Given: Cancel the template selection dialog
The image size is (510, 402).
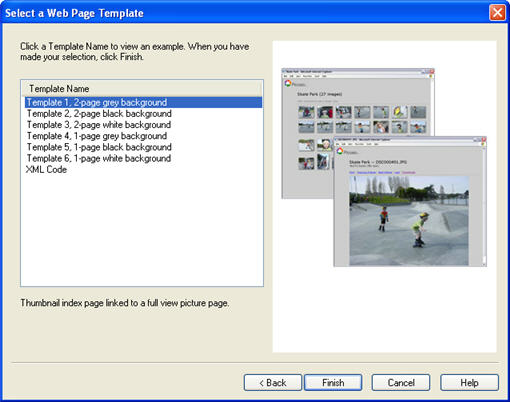Looking at the screenshot, I should tap(401, 382).
